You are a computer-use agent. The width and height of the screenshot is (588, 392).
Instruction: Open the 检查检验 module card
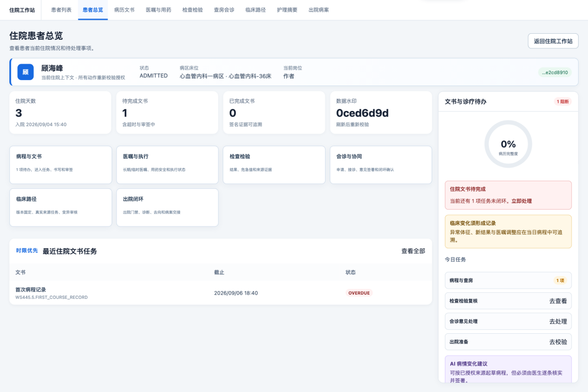point(274,164)
